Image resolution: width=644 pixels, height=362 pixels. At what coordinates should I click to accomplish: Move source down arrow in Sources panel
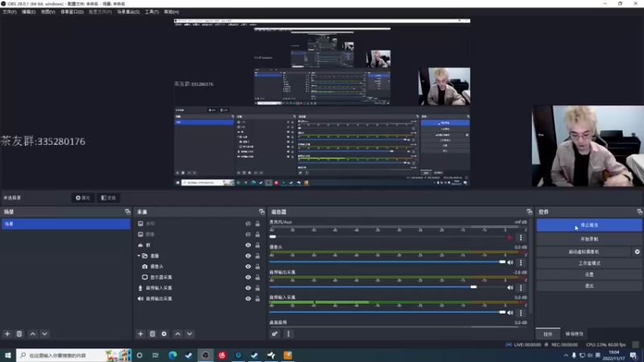click(189, 334)
